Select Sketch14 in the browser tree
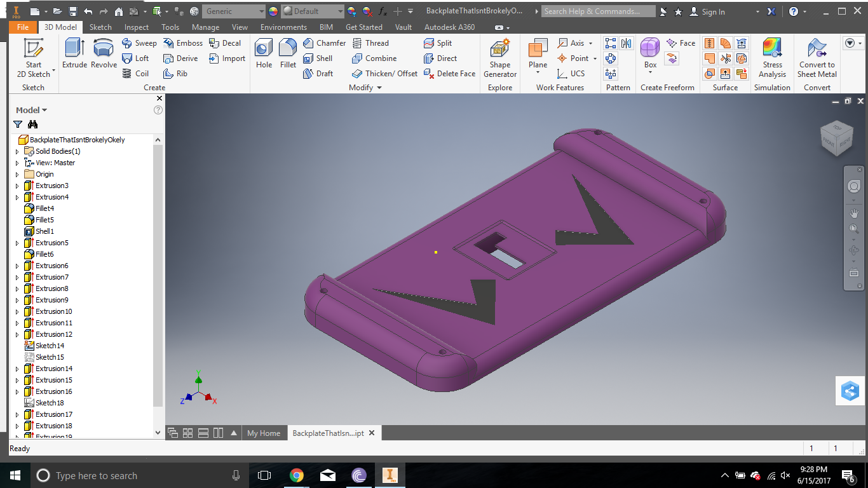 (50, 346)
